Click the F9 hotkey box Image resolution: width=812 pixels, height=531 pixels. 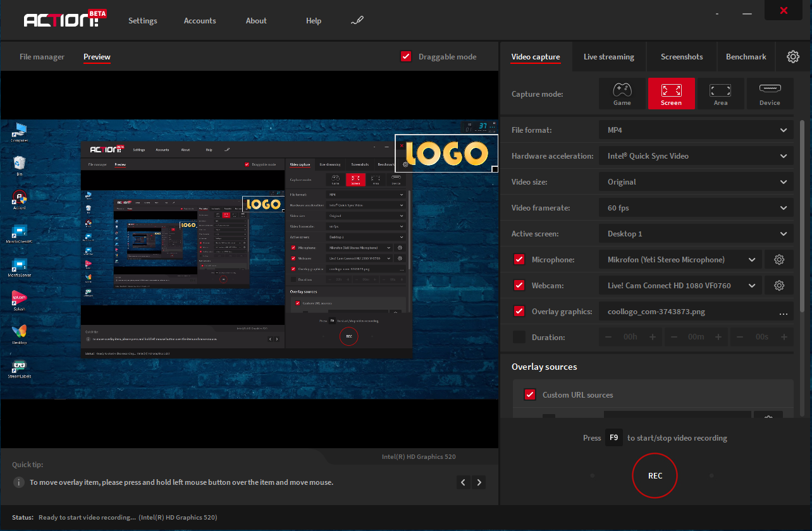point(613,437)
